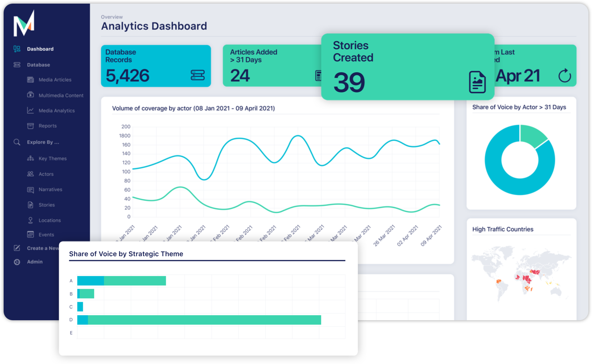The image size is (592, 364).
Task: Open the Locations pin icon
Action: pyautogui.click(x=29, y=220)
